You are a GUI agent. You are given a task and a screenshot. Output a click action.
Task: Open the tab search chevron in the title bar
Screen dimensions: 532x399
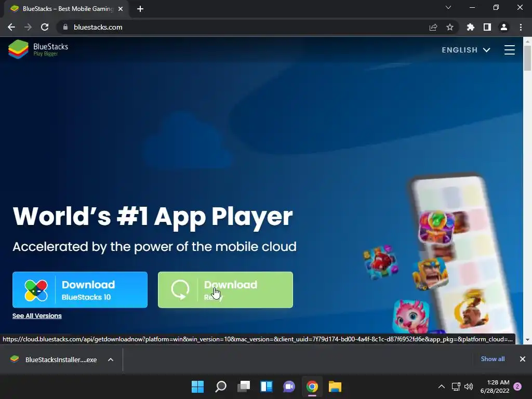pyautogui.click(x=448, y=7)
